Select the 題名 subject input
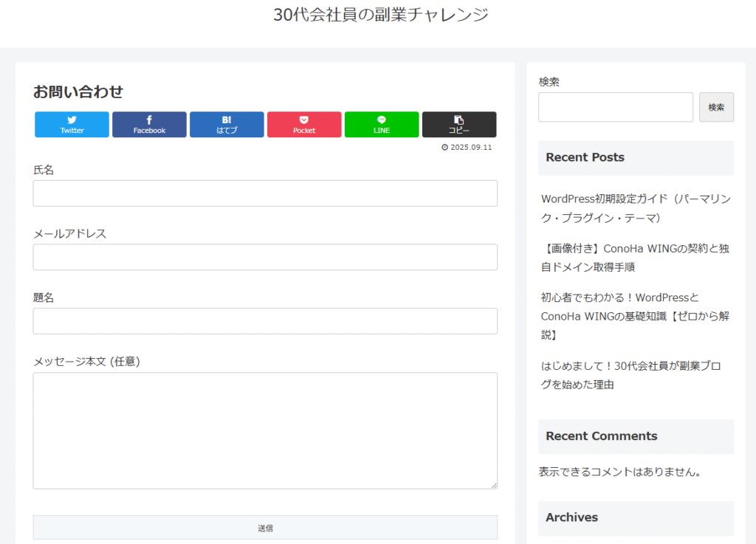This screenshot has height=544, width=756. point(265,321)
